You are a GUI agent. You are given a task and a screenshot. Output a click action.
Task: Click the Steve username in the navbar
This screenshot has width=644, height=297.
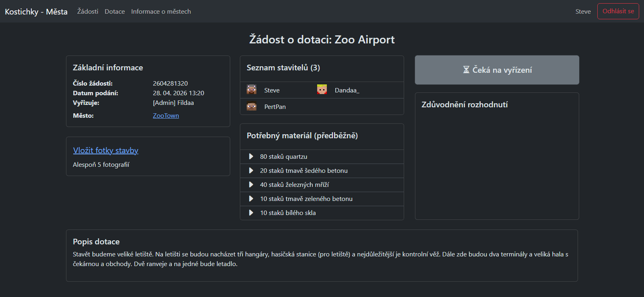coord(583,11)
